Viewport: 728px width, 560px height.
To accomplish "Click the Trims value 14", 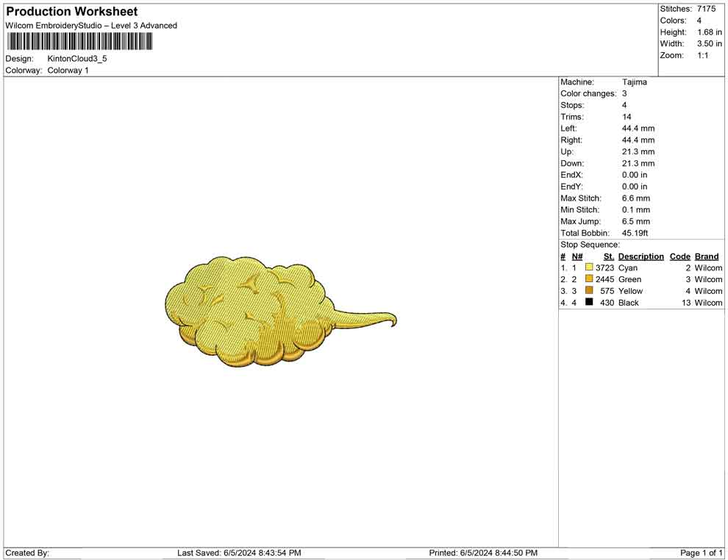I will click(x=627, y=117).
